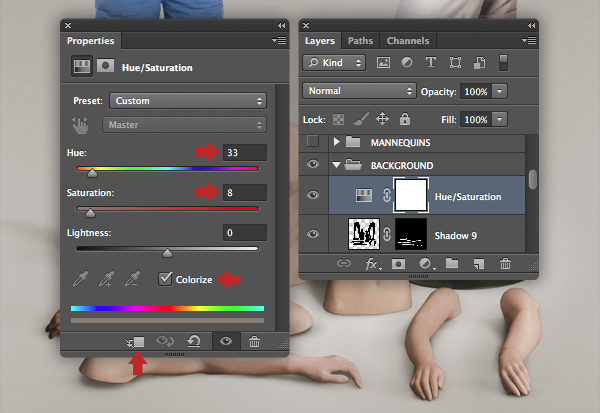This screenshot has width=600, height=413.
Task: Click the add layer mask icon
Action: [400, 264]
